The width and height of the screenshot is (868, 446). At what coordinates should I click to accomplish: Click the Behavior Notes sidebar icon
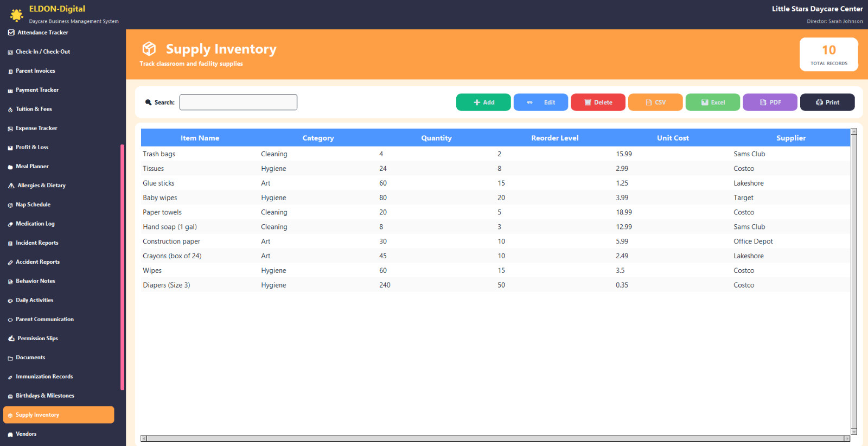(x=10, y=282)
